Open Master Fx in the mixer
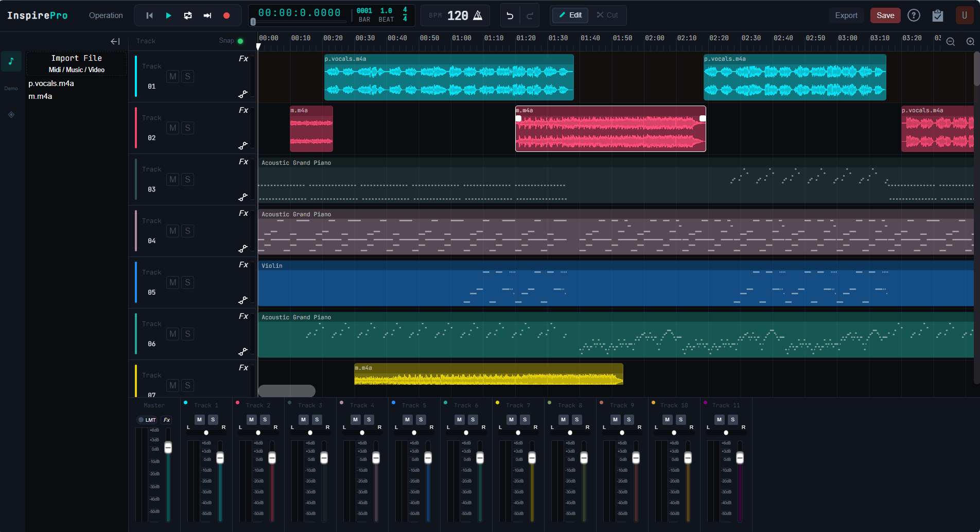980x532 pixels. pyautogui.click(x=167, y=420)
